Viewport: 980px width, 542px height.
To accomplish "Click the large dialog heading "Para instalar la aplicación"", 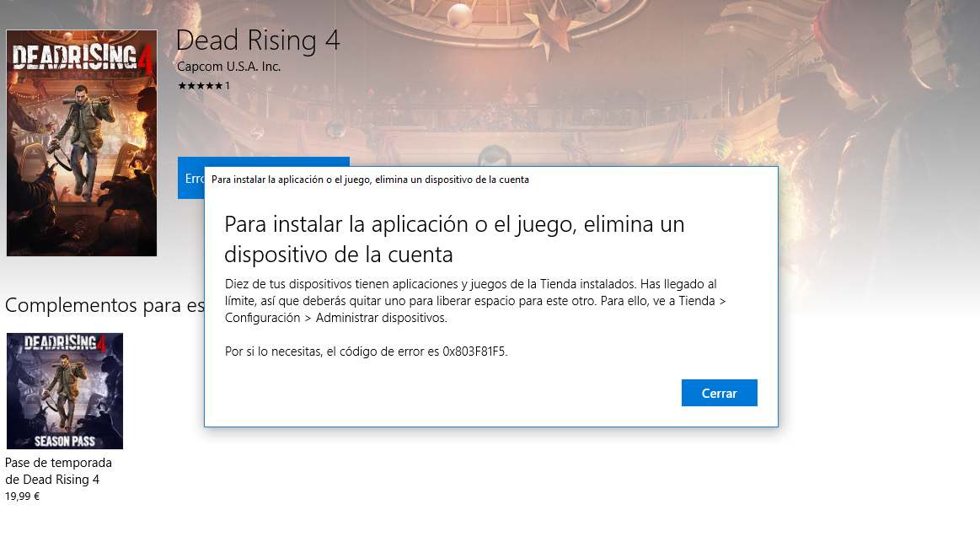I will tap(454, 239).
